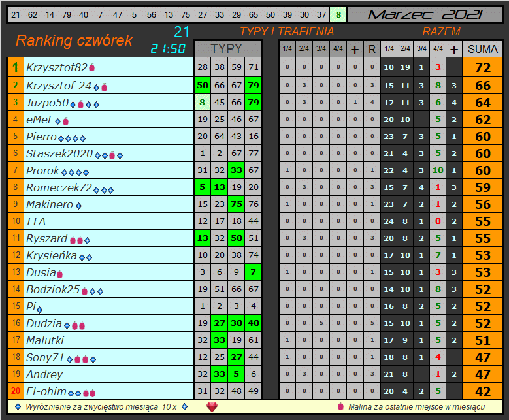The width and height of the screenshot is (509, 420).
Task: Select the player name ITA
Action: pyautogui.click(x=36, y=221)
